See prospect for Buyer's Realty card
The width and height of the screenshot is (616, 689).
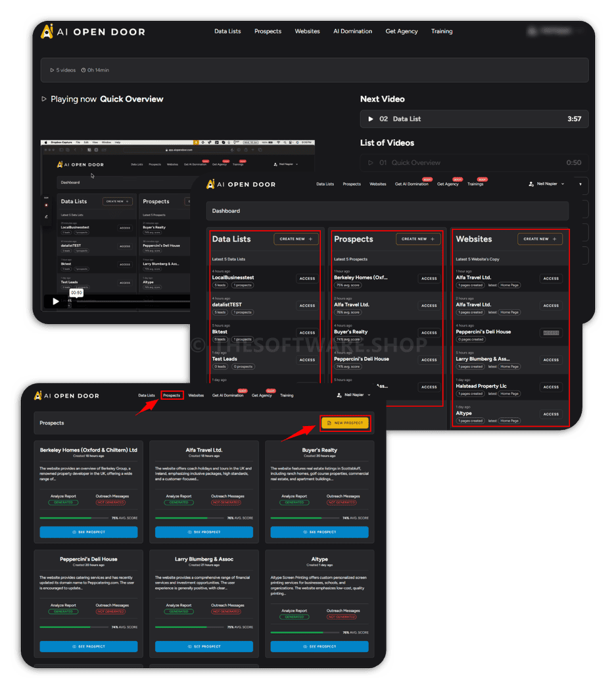(x=320, y=532)
